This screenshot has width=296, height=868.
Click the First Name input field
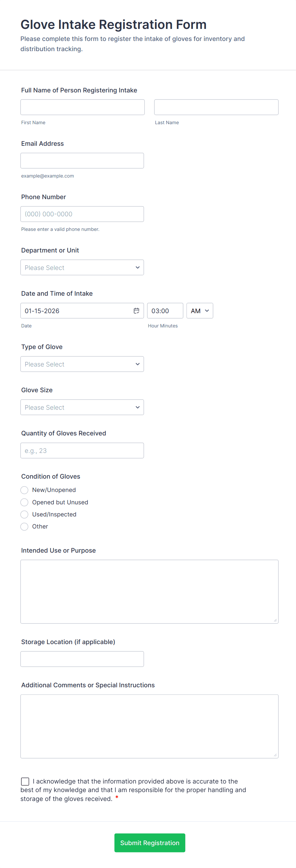point(82,107)
